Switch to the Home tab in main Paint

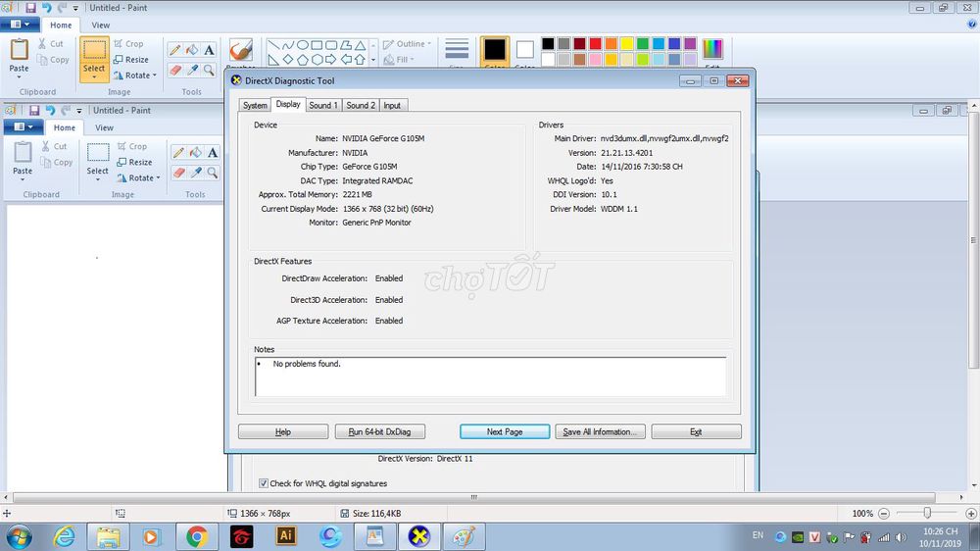pyautogui.click(x=61, y=25)
